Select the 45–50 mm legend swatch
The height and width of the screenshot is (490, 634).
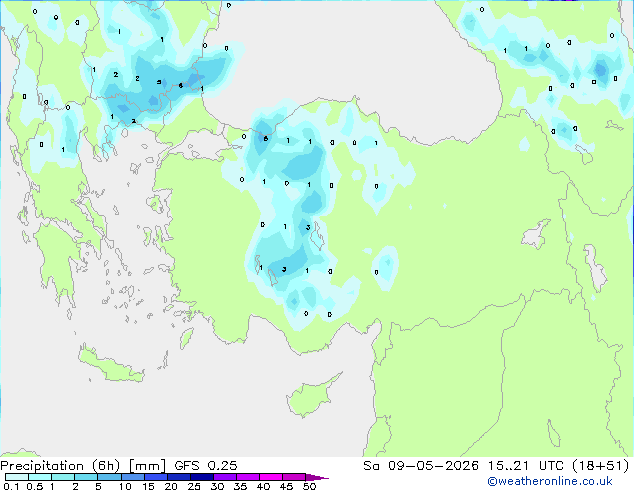294,477
